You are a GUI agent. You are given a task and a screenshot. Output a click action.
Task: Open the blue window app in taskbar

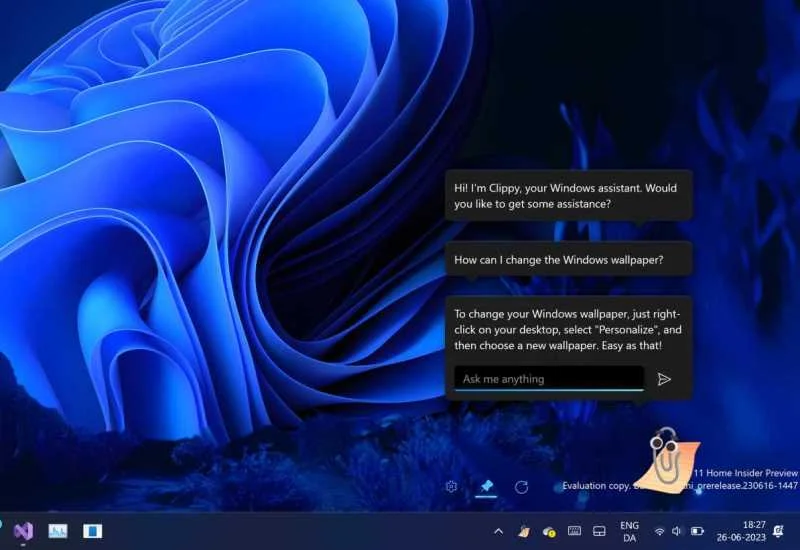pyautogui.click(x=92, y=530)
